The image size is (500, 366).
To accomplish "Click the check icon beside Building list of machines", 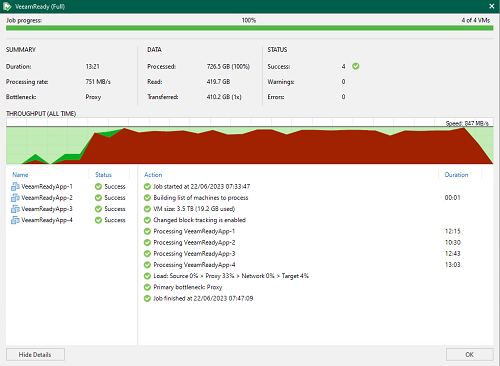I will click(147, 198).
